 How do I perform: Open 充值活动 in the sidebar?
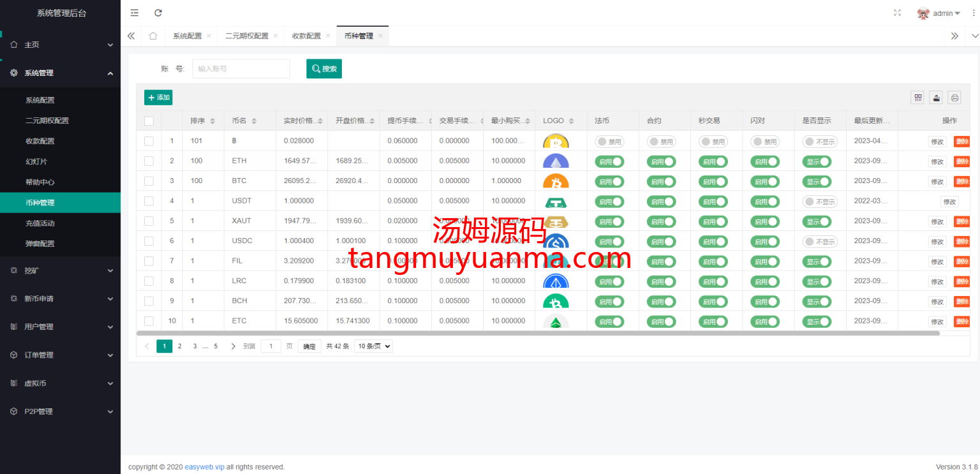pos(40,223)
